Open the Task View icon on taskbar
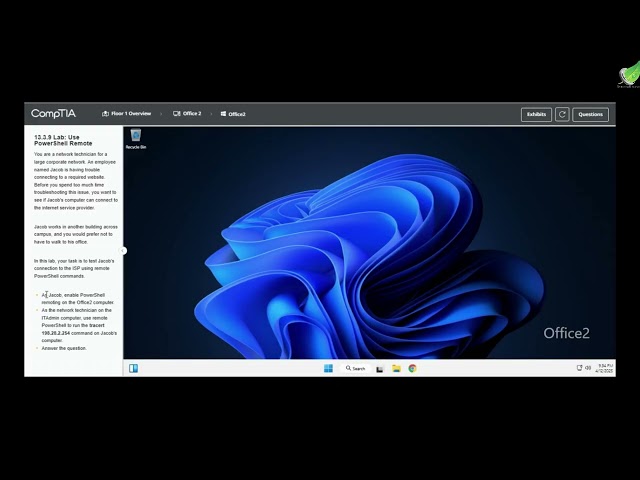This screenshot has width=640, height=480. [x=380, y=369]
